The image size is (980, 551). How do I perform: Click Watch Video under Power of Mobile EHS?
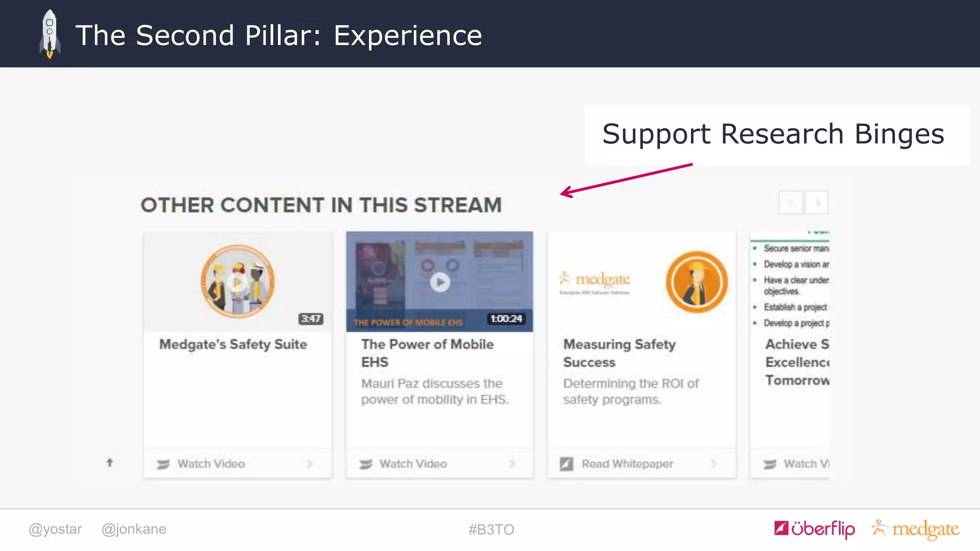click(413, 464)
